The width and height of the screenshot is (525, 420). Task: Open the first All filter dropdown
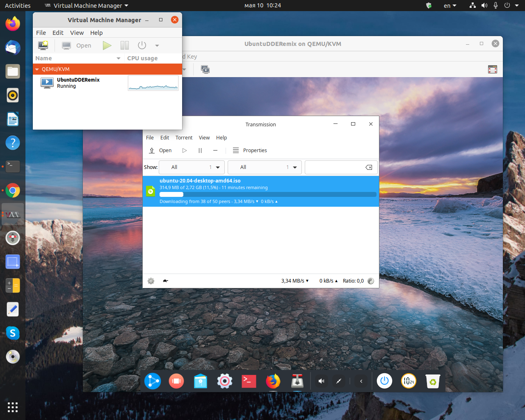192,167
